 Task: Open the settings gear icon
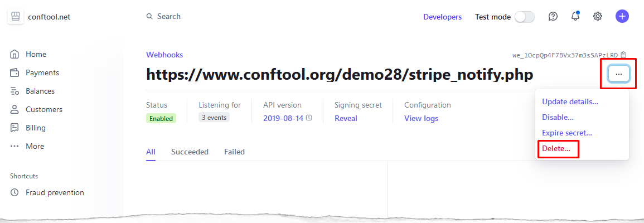click(598, 16)
